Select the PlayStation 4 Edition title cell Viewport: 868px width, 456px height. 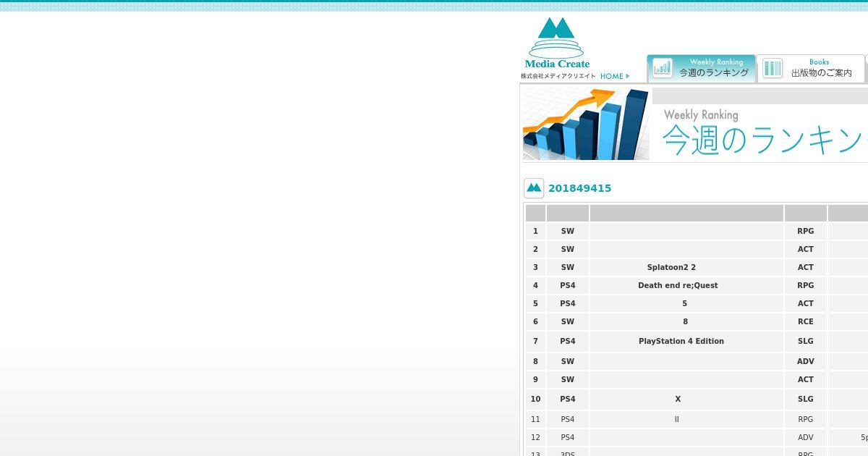tap(686, 341)
